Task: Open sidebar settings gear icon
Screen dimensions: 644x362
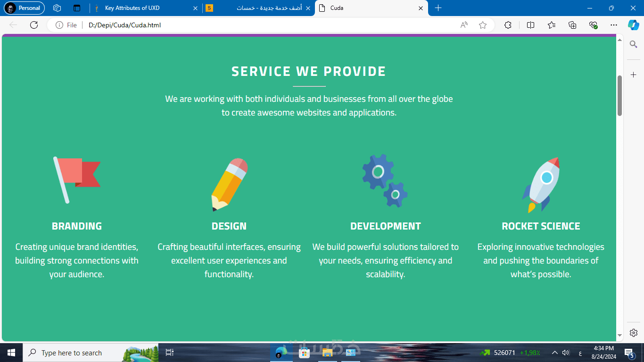Action: (634, 332)
